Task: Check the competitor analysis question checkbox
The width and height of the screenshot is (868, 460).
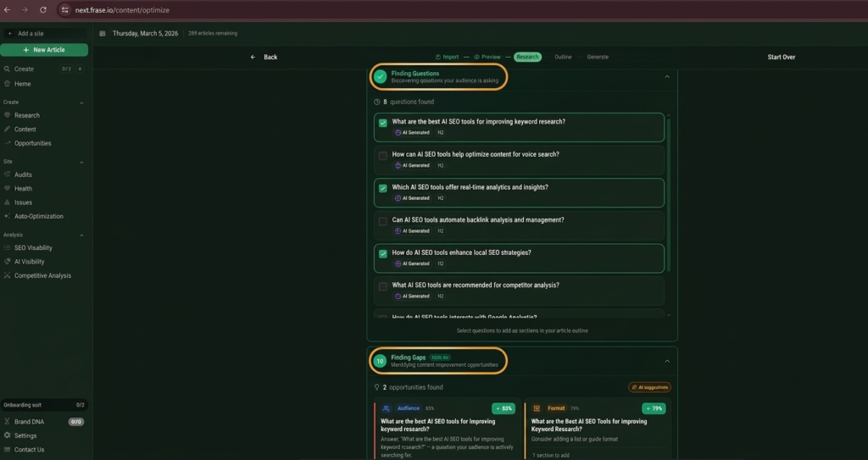Action: click(x=383, y=286)
